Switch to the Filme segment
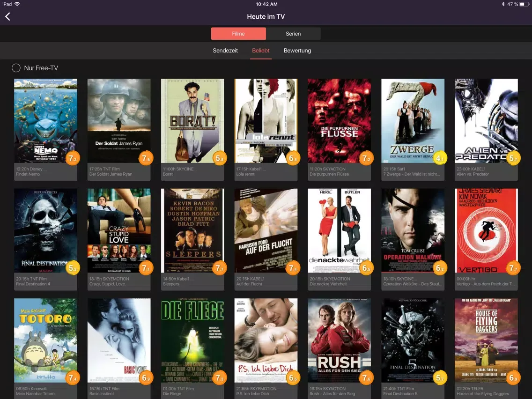 click(x=238, y=34)
